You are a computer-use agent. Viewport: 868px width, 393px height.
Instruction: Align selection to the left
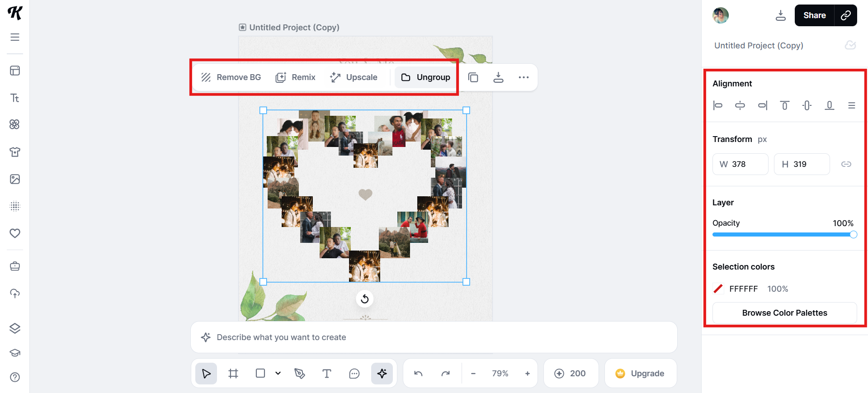[717, 105]
